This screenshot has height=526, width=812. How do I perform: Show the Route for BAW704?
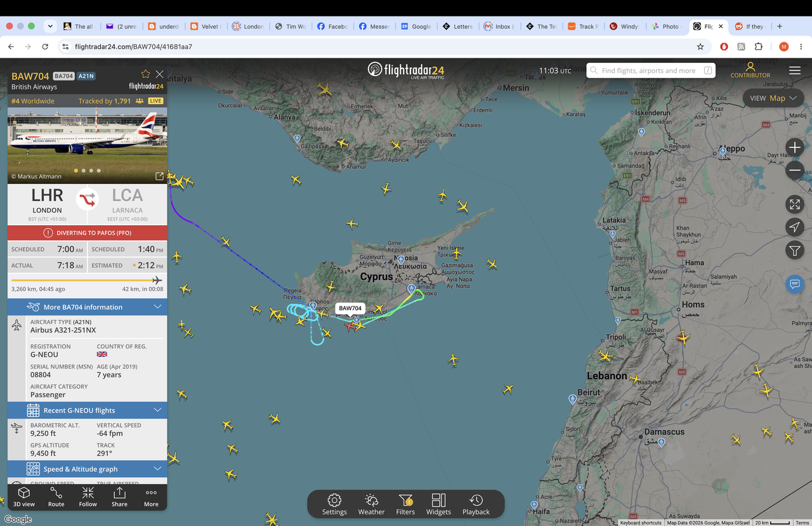point(56,496)
